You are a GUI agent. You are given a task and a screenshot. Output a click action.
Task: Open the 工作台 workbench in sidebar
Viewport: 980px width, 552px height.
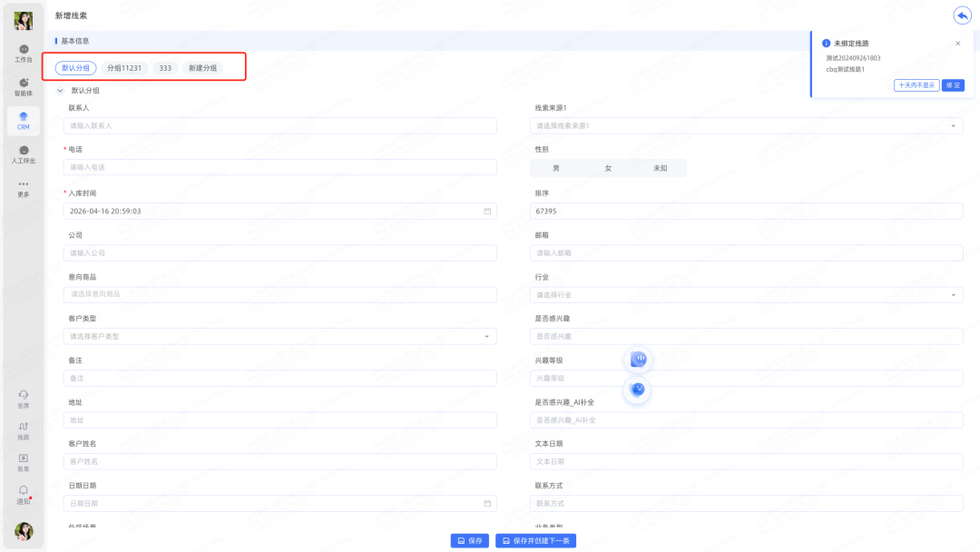(24, 53)
